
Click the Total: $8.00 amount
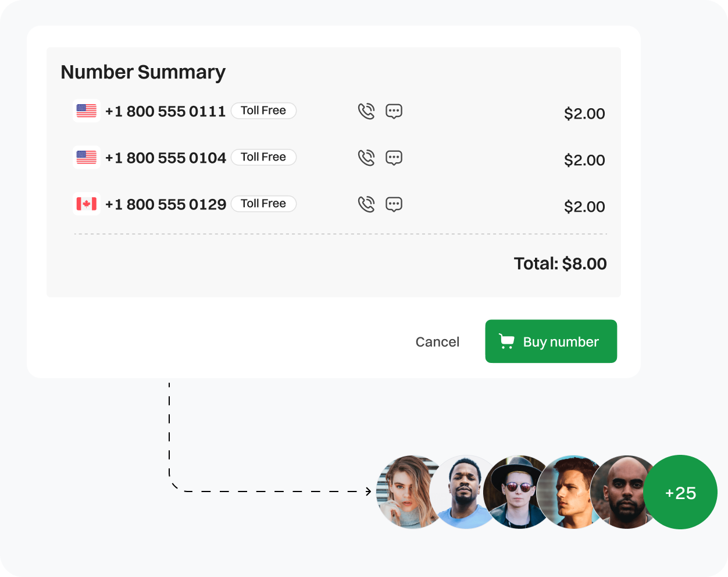click(560, 263)
